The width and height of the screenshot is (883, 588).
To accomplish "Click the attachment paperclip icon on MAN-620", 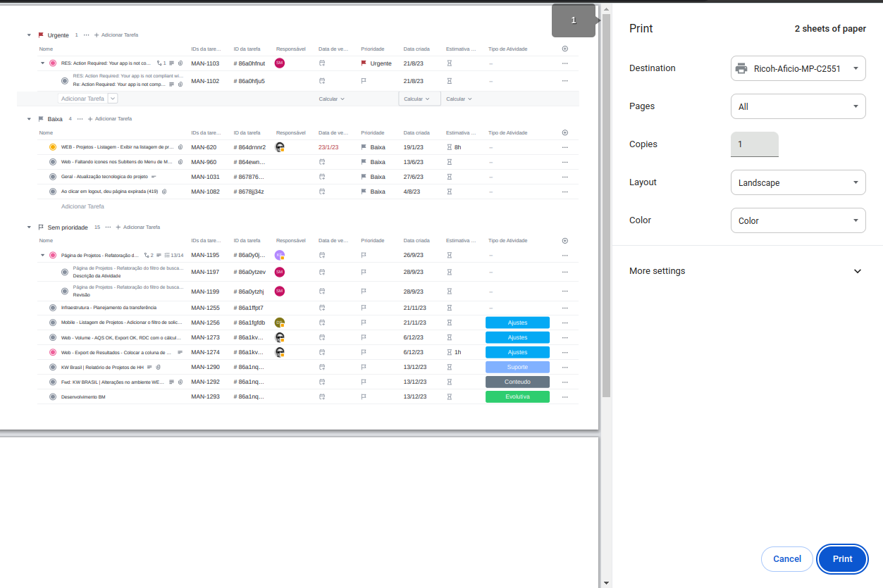I will pos(180,148).
